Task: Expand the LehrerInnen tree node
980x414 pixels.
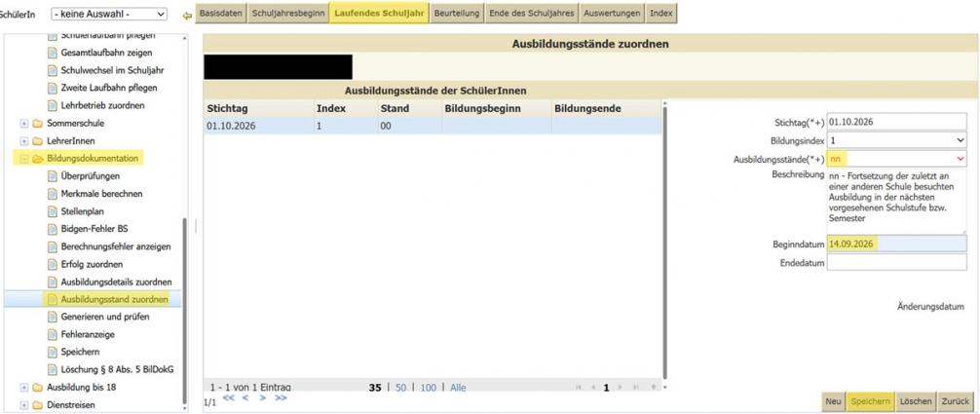Action: pyautogui.click(x=24, y=140)
